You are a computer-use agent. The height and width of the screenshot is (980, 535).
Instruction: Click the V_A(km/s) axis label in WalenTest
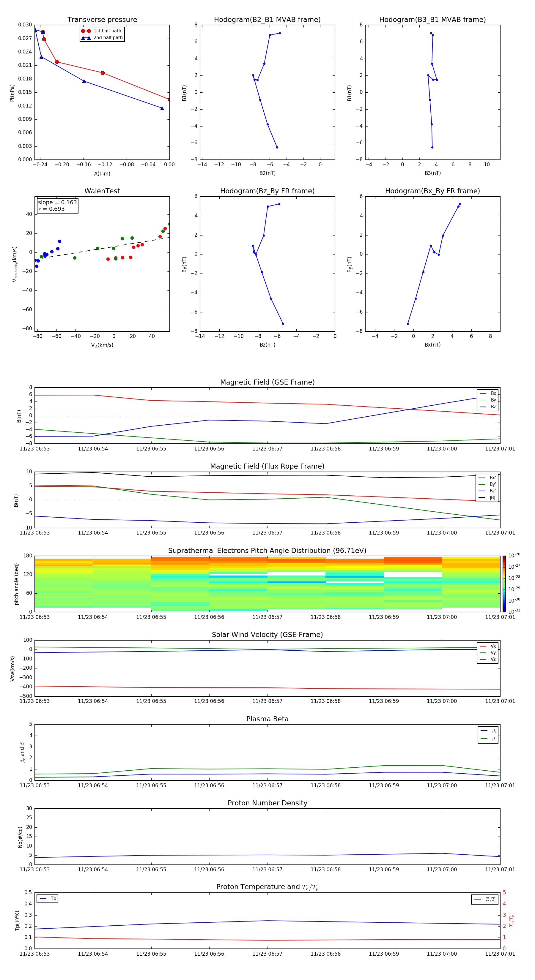tap(102, 345)
